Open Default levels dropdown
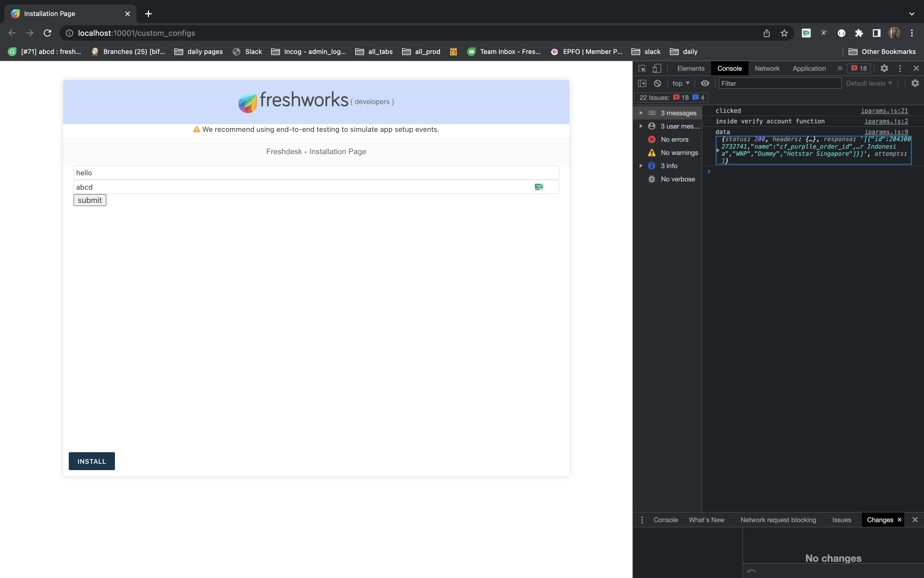The width and height of the screenshot is (924, 578). [869, 83]
